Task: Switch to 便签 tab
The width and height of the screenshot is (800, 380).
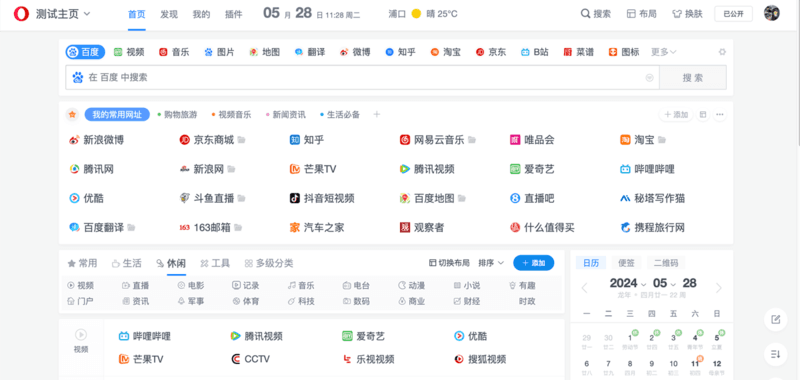Action: [626, 263]
